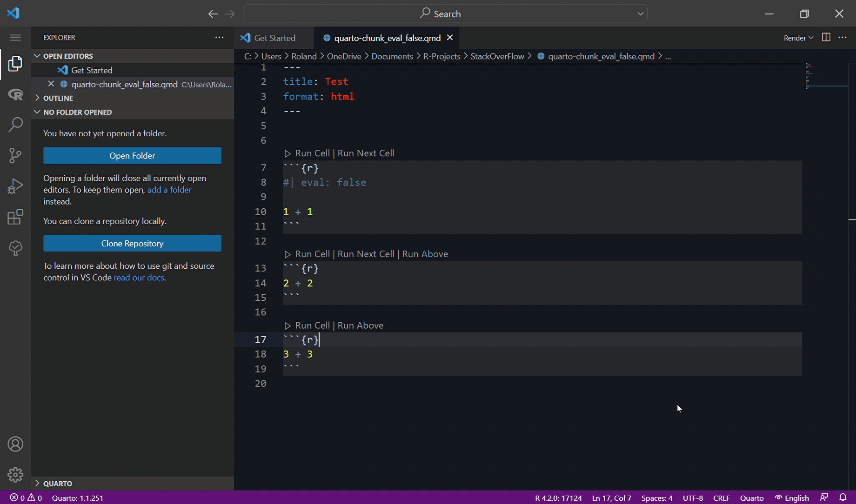Collapse the Open Editors section

pos(132,56)
